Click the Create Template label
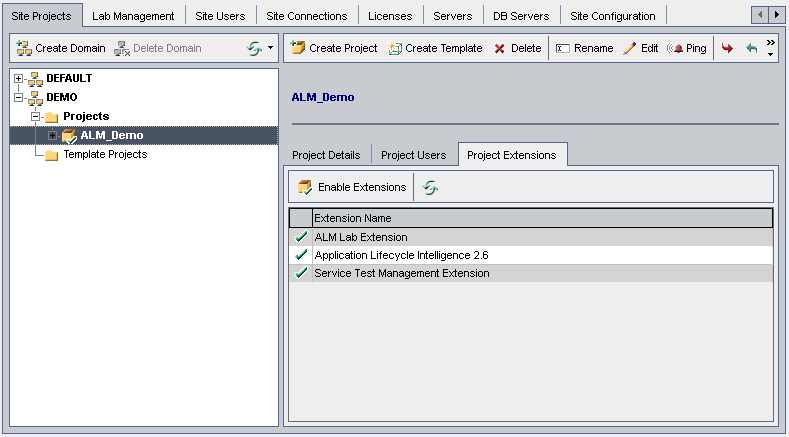 [444, 48]
